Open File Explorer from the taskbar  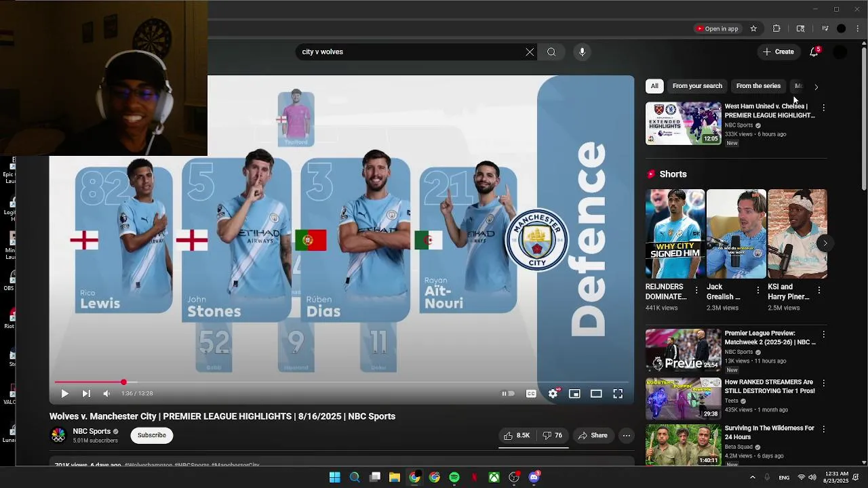click(x=395, y=477)
